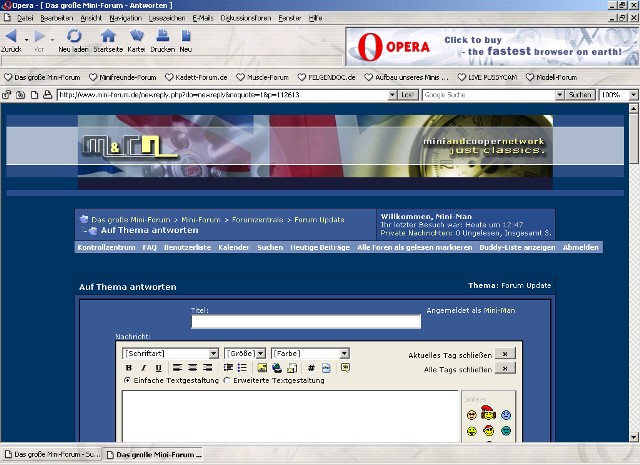Open the Lesezeichen menu
The image size is (640, 465).
[166, 18]
